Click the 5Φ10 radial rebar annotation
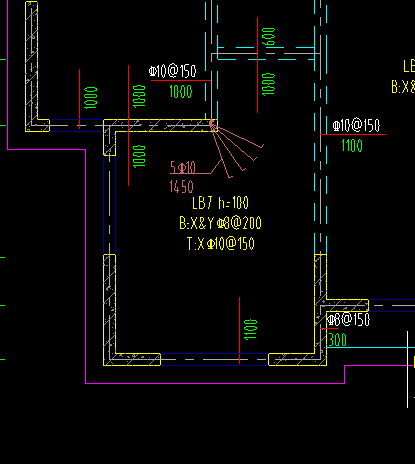Image resolution: width=415 pixels, height=464 pixels. pyautogui.click(x=183, y=167)
